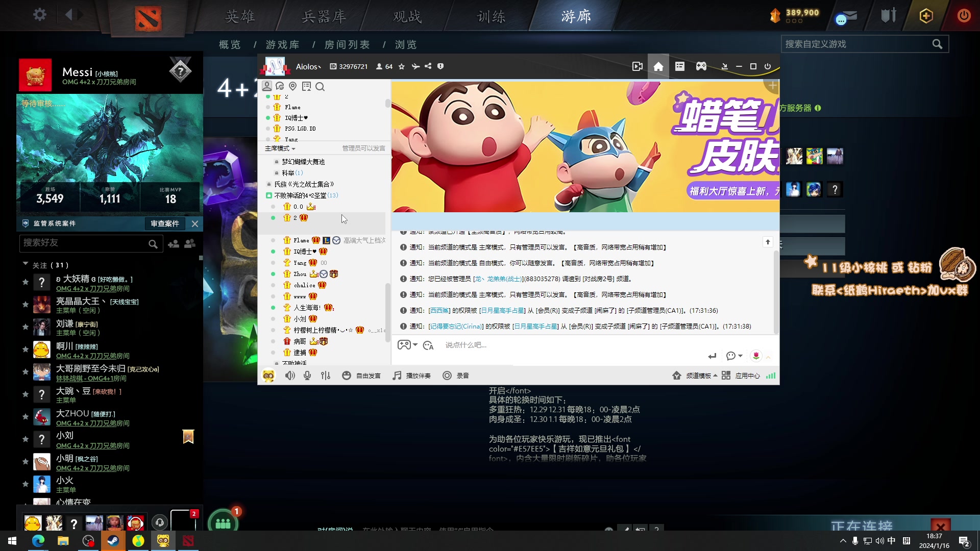Click the share icon in YY title bar
This screenshot has height=551, width=980.
[x=428, y=66]
